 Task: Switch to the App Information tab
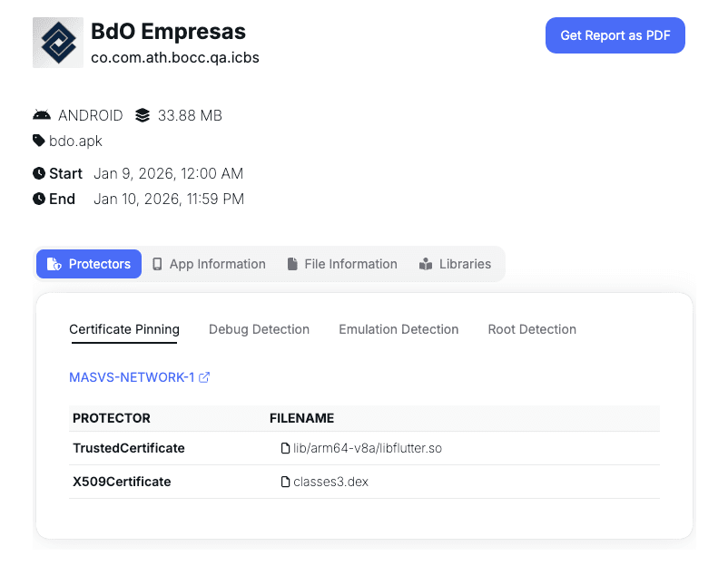pyautogui.click(x=209, y=264)
